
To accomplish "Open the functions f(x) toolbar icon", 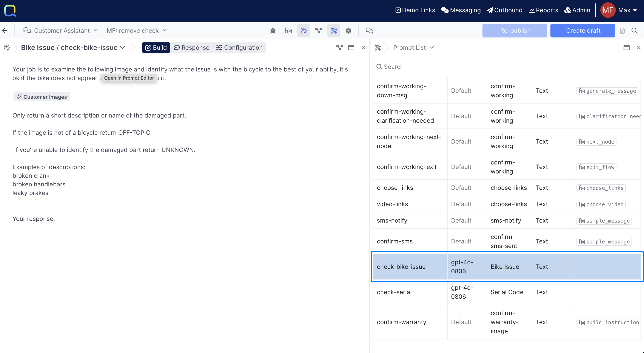I will click(288, 31).
